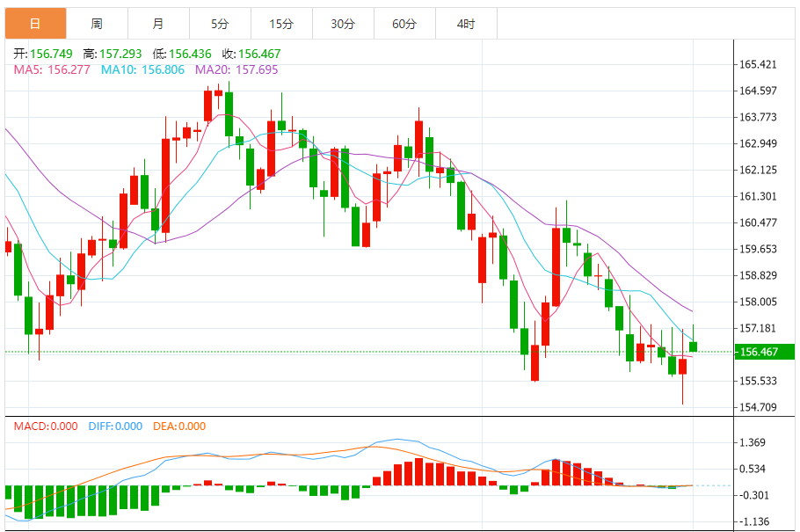Viewport: 800px width, 532px height.
Task: Click the 165.421 price axis label
Action: click(758, 64)
